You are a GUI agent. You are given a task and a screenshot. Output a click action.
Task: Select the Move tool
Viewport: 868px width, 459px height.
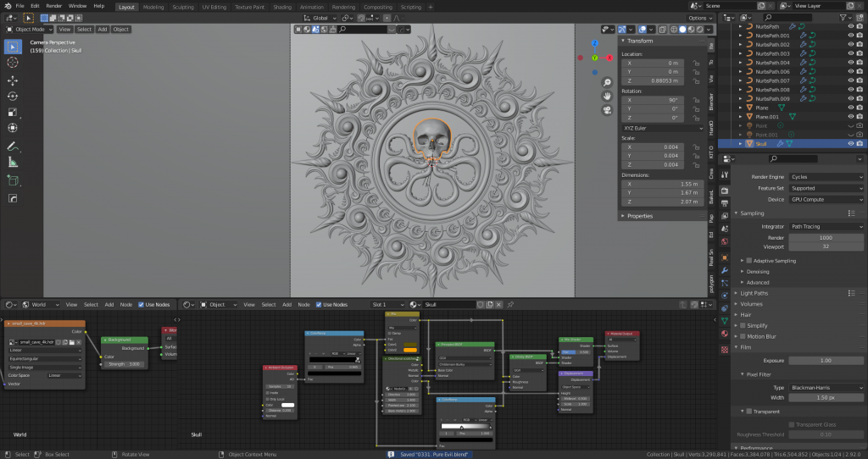[x=13, y=80]
